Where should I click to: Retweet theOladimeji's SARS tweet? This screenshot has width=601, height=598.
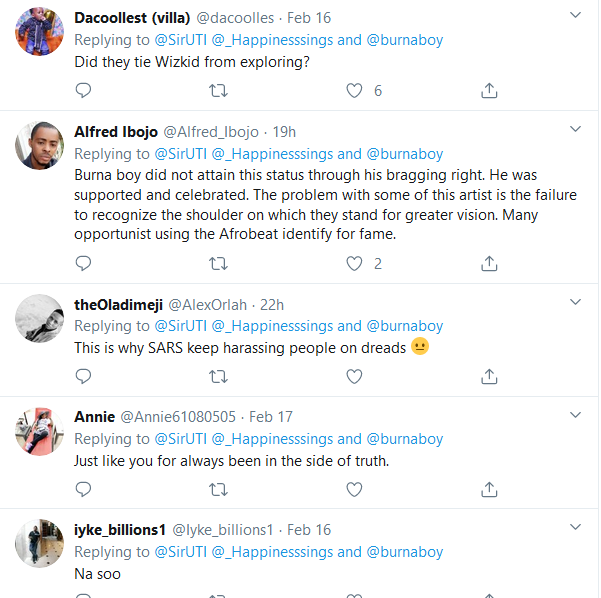(218, 377)
